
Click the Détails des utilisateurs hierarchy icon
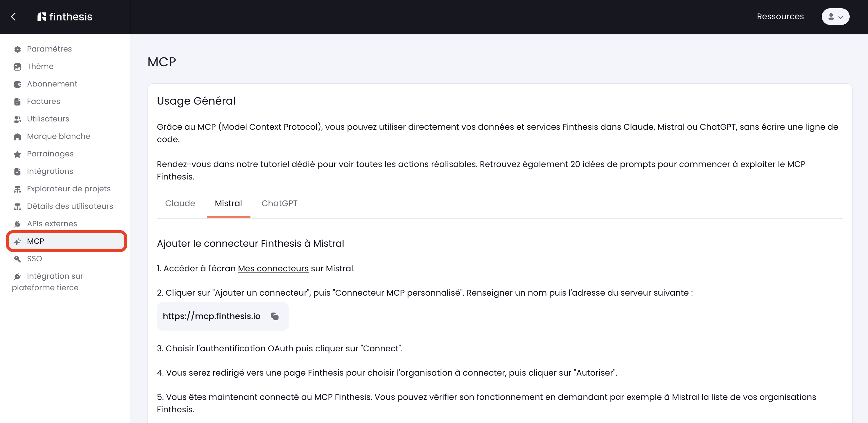[x=17, y=207]
